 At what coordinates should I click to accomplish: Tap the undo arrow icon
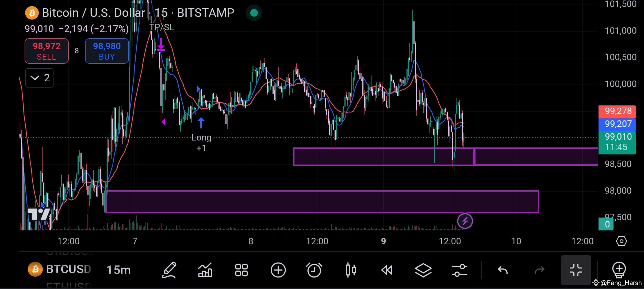pyautogui.click(x=503, y=270)
